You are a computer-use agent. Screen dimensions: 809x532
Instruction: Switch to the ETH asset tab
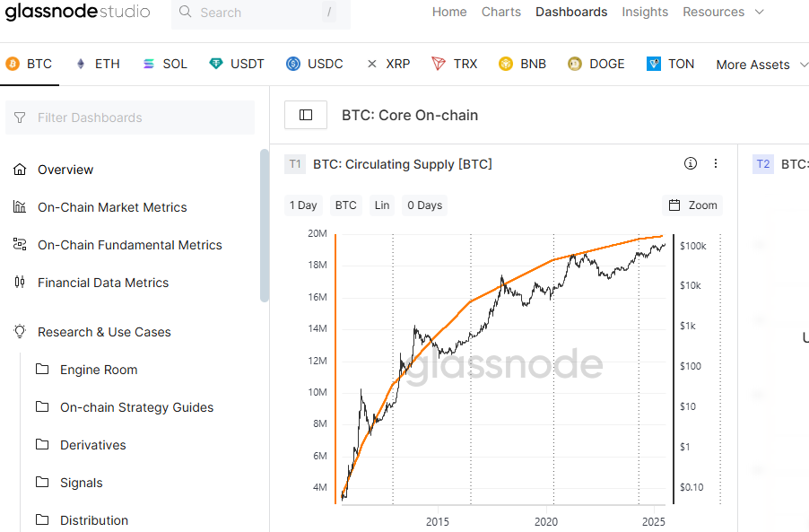tap(98, 64)
